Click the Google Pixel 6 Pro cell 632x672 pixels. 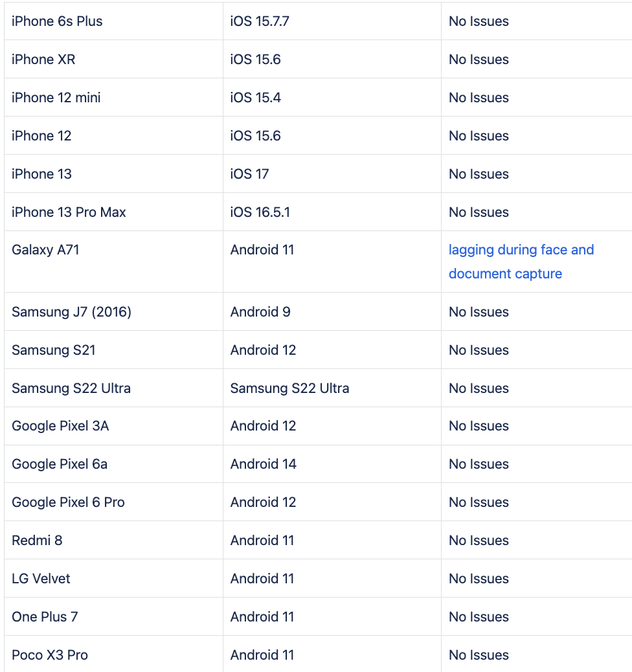pos(113,502)
